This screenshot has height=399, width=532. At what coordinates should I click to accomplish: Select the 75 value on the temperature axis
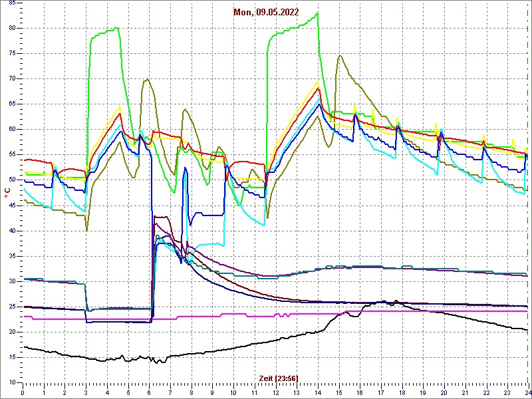coord(12,54)
